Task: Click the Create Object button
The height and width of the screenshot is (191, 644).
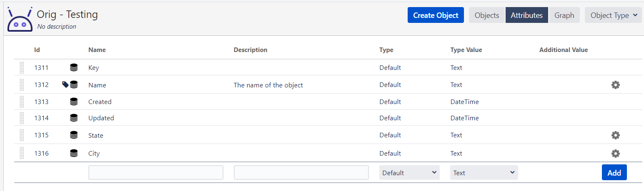Action: coord(436,15)
